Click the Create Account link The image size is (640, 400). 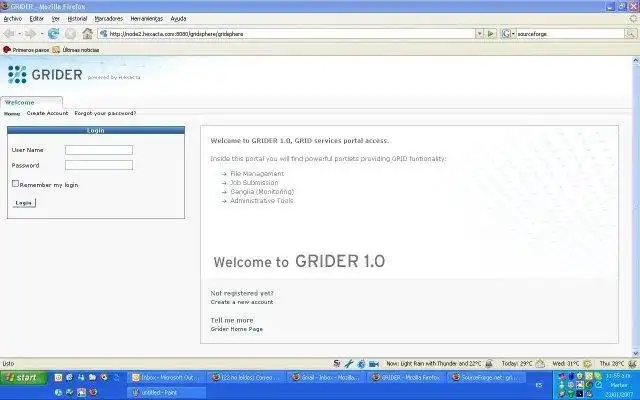pos(47,113)
